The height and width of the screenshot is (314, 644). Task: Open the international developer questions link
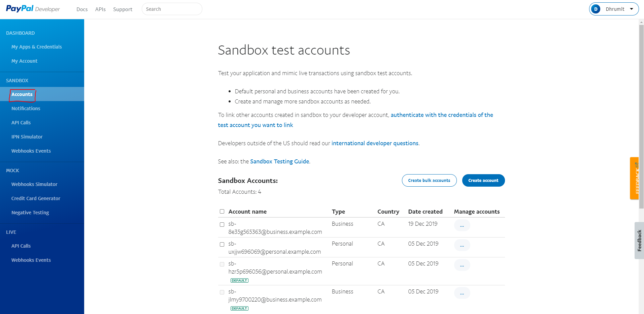coord(375,143)
